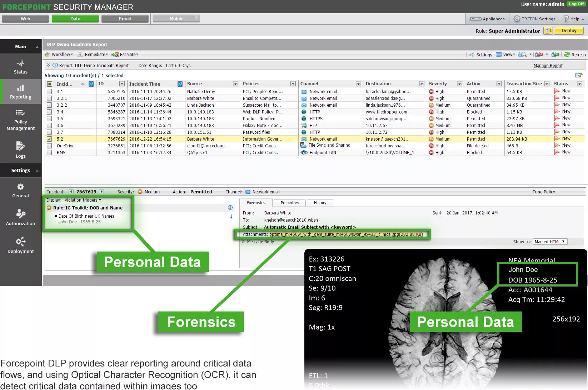Click the File Sync and Sharing channel icon

point(303,145)
